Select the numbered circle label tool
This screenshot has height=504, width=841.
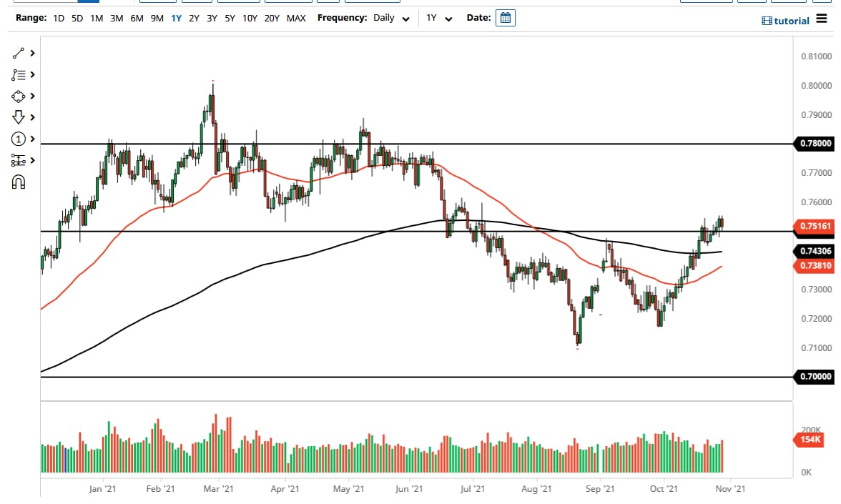tap(19, 139)
